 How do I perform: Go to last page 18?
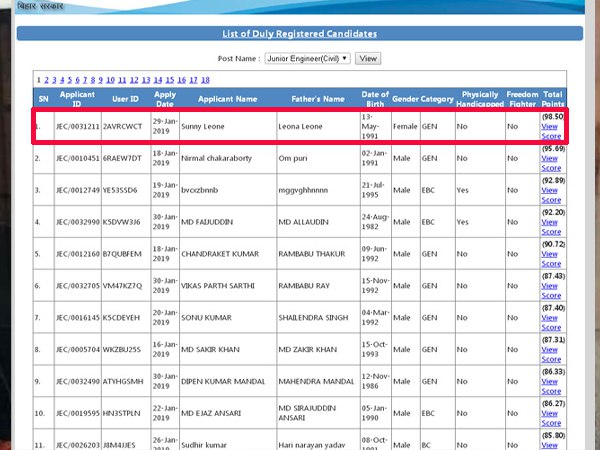(x=205, y=79)
